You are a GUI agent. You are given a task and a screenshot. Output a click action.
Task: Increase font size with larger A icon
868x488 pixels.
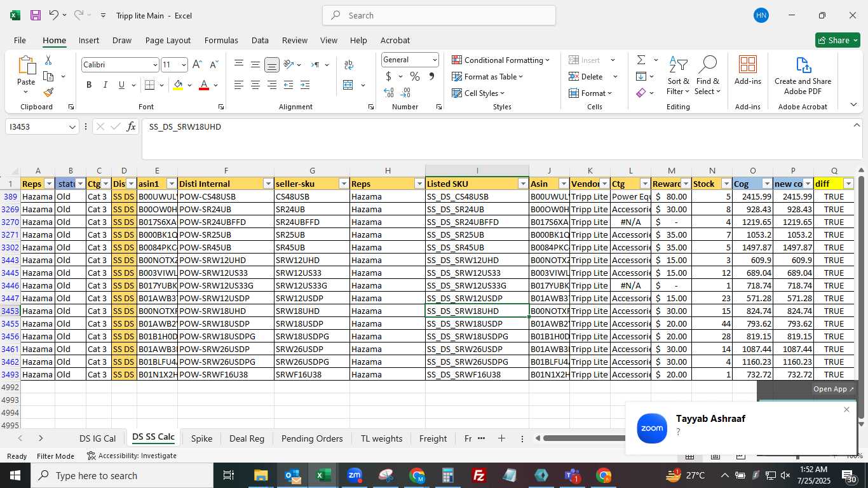tap(197, 65)
